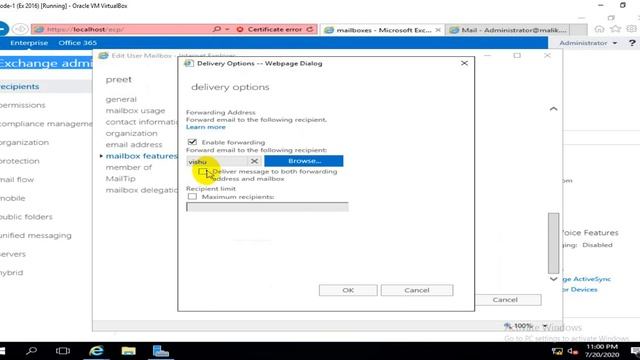The height and width of the screenshot is (360, 640).
Task: Click the address bar search magnifier
Action: pyautogui.click(x=217, y=29)
